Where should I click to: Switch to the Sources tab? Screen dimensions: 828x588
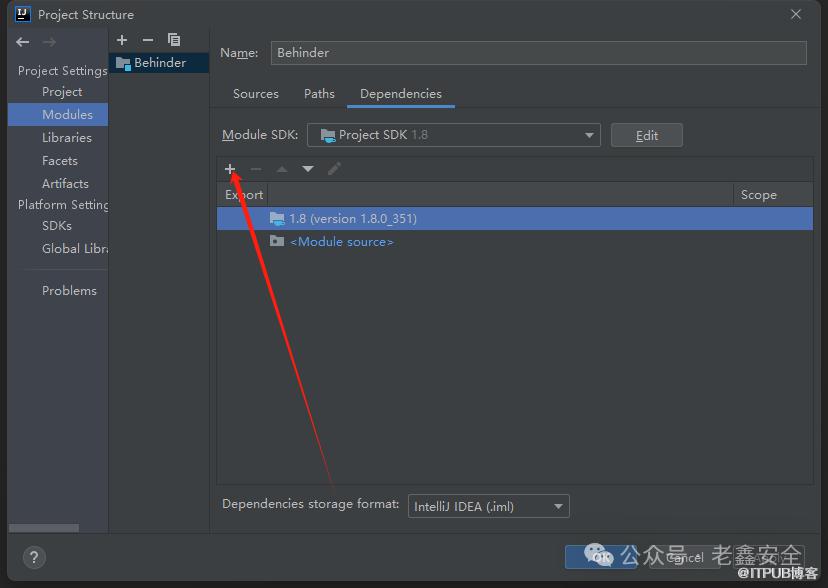tap(255, 94)
